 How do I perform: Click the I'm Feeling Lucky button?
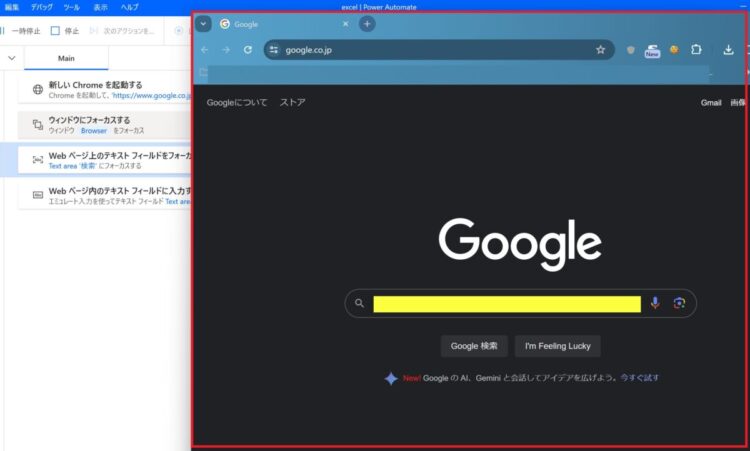click(558, 346)
